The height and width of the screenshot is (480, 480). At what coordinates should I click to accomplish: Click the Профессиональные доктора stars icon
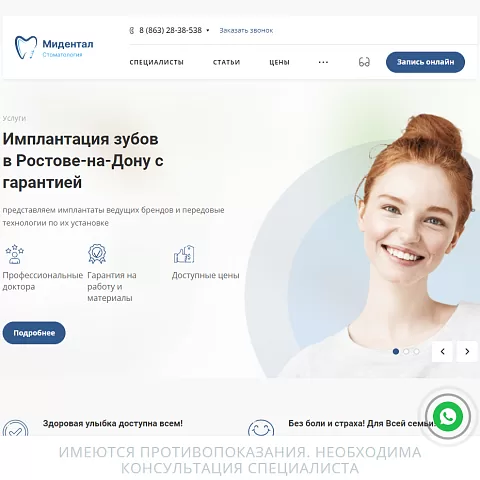[14, 254]
